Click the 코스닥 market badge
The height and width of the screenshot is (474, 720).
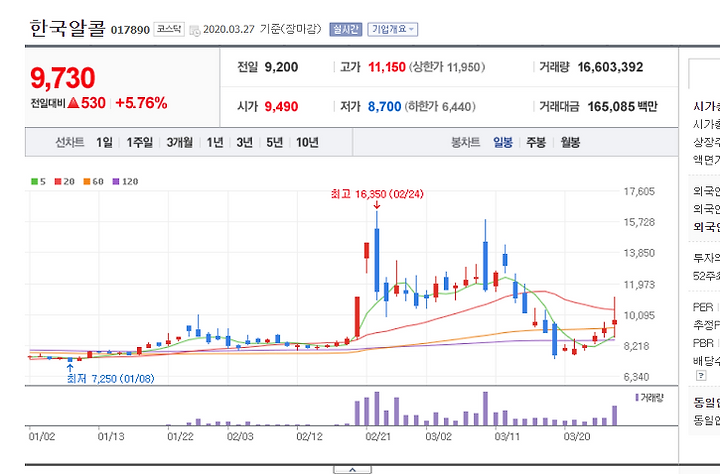(169, 29)
